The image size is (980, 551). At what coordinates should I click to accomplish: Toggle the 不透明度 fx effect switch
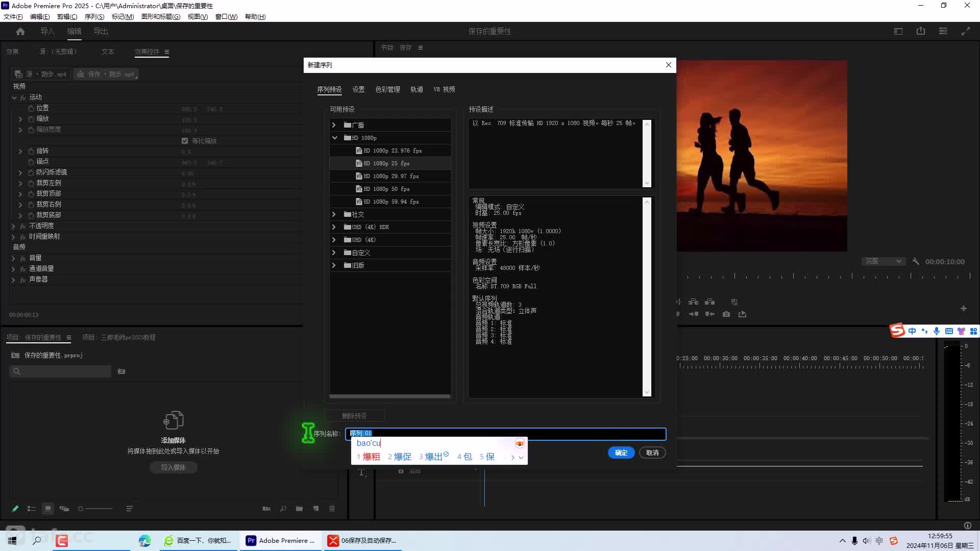pyautogui.click(x=23, y=226)
